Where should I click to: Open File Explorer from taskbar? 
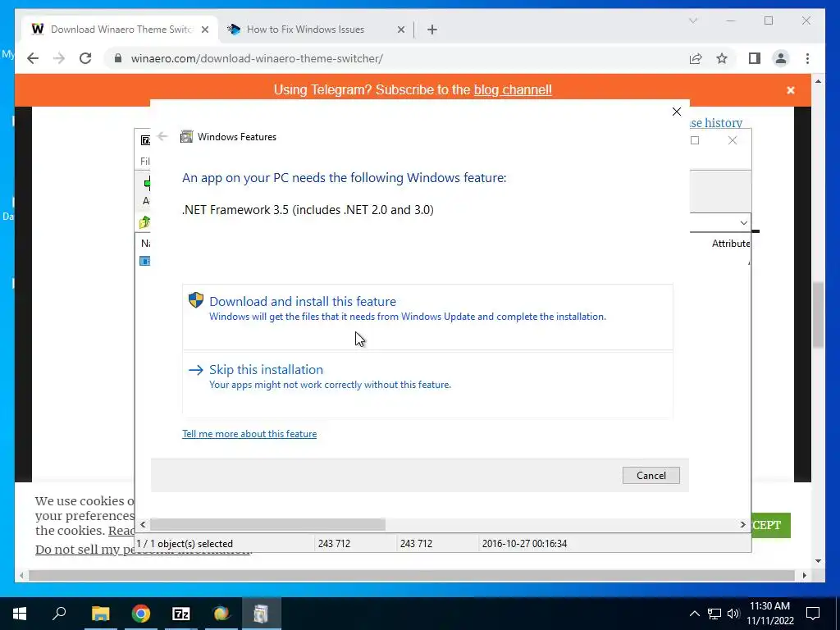tap(100, 614)
